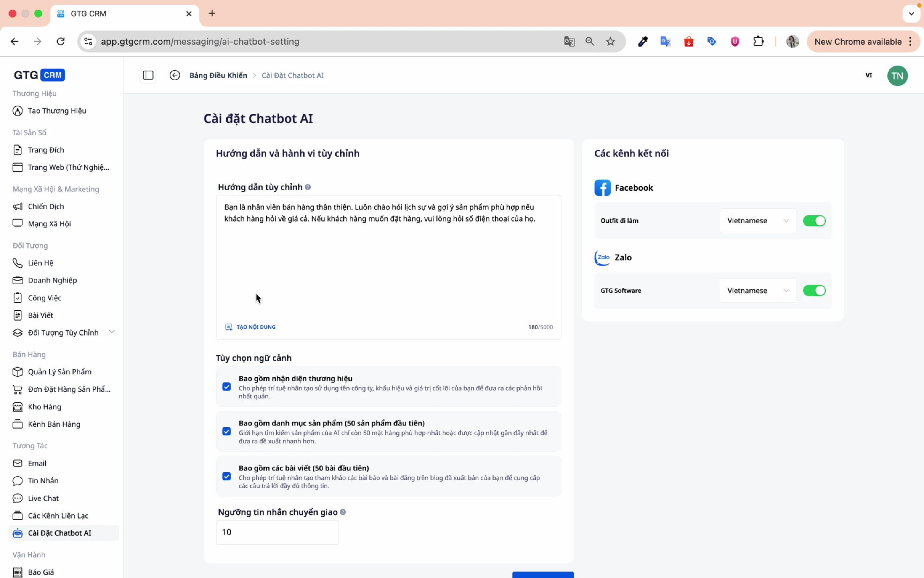The width and height of the screenshot is (924, 578).
Task: Click the Ngưỡng tin nhắn chuyển giao input field
Action: [x=277, y=532]
